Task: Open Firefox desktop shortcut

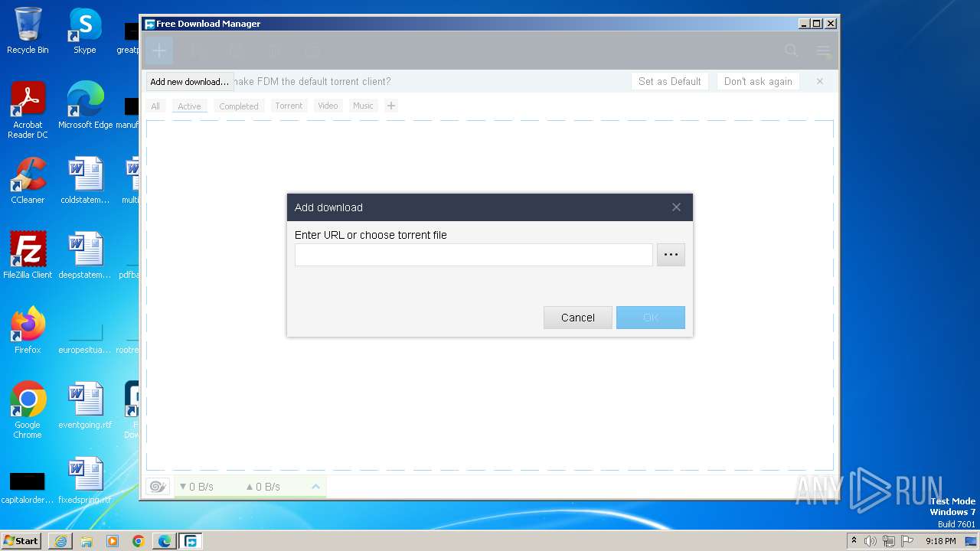Action: tap(28, 331)
